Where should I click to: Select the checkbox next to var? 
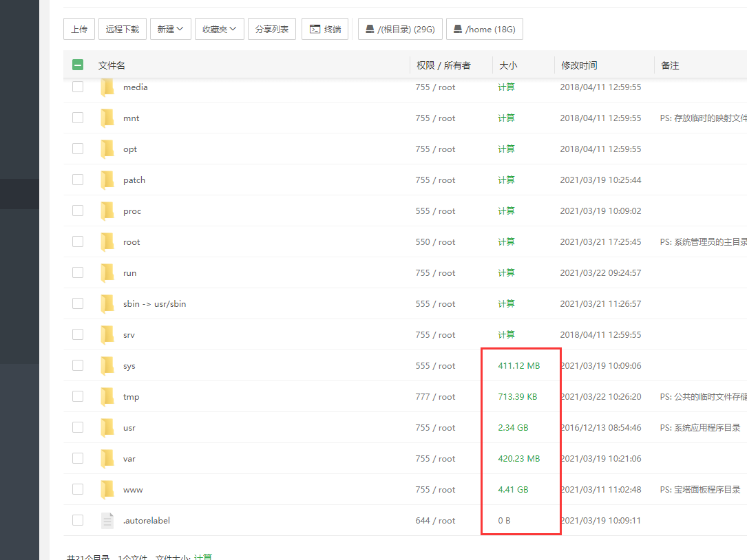78,458
